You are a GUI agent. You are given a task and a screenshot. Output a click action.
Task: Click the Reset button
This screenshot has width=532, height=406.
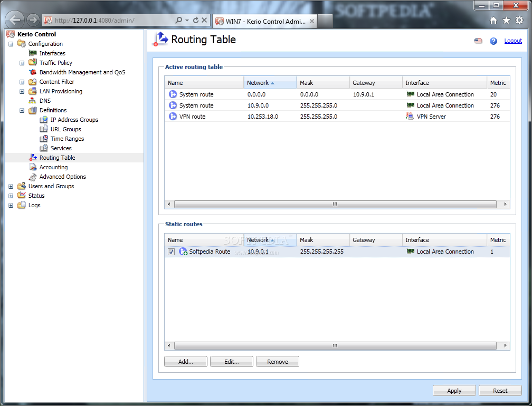[x=500, y=391]
